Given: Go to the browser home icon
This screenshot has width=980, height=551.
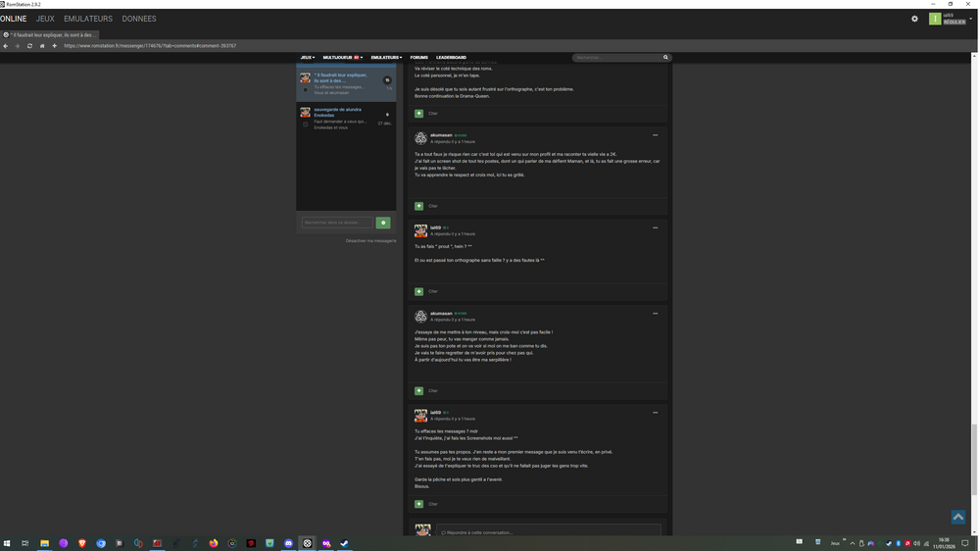Looking at the screenshot, I should (42, 46).
